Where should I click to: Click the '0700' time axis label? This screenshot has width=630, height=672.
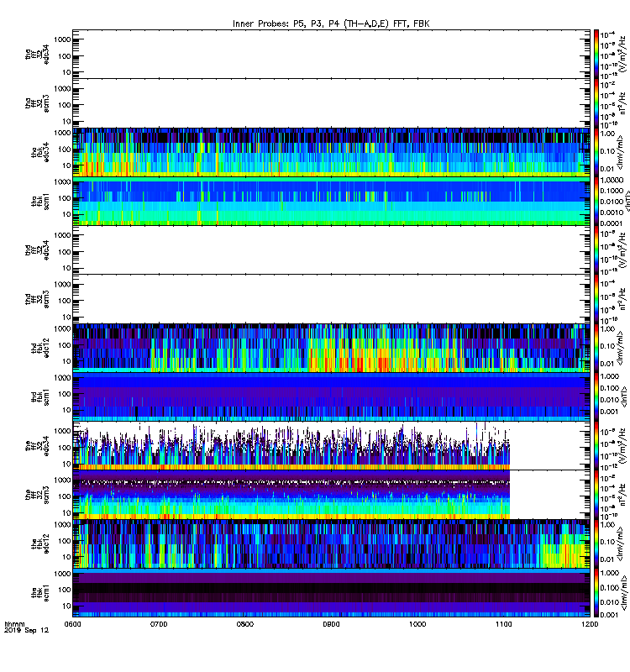(x=159, y=624)
